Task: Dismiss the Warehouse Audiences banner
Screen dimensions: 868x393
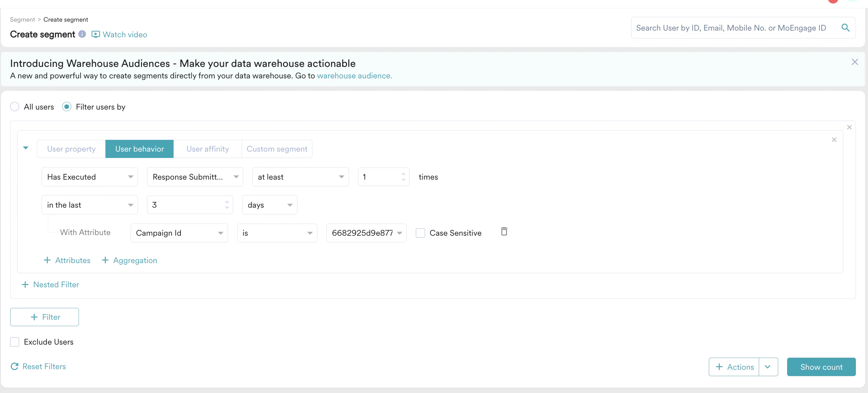Action: 855,62
